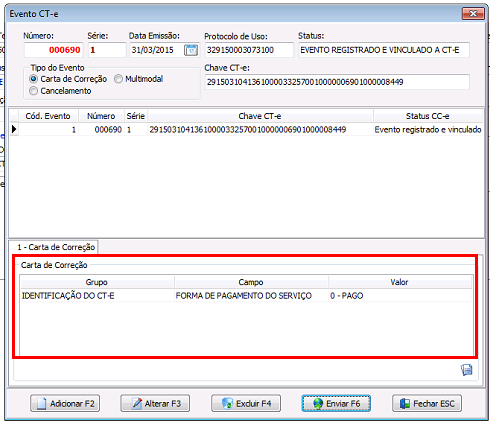The height and width of the screenshot is (423, 490).
Task: Click the Número input field
Action: tap(53, 50)
